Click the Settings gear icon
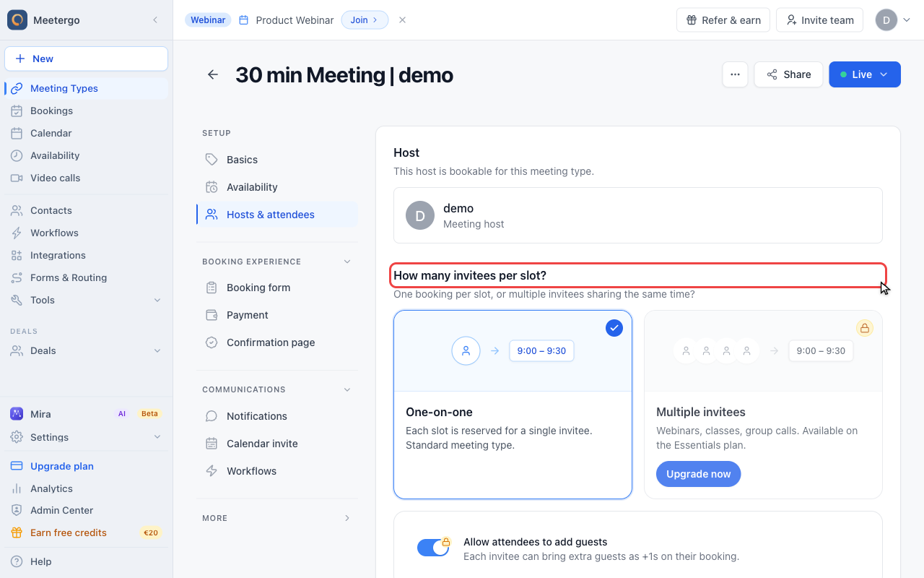Image resolution: width=924 pixels, height=578 pixels. [x=17, y=437]
